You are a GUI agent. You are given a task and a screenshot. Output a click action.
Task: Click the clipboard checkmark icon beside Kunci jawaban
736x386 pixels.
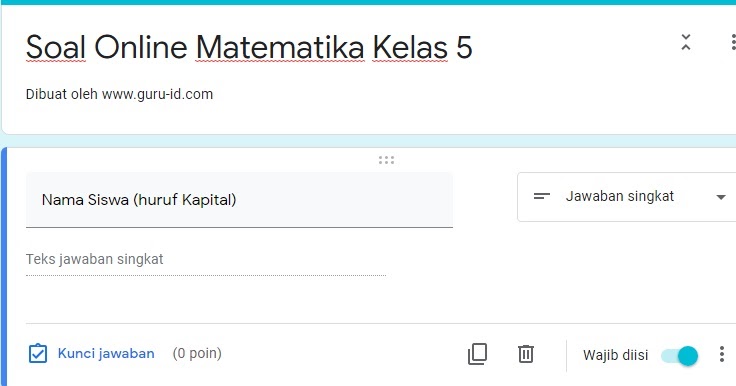click(x=38, y=354)
